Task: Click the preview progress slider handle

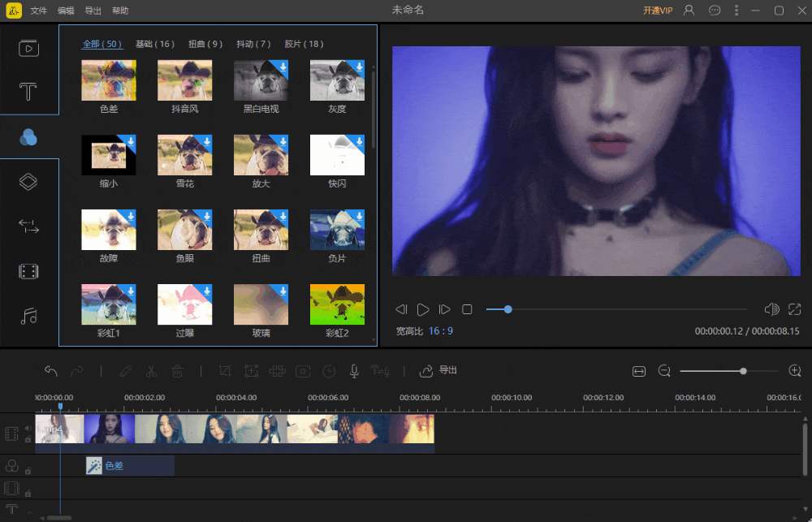Action: 508,309
